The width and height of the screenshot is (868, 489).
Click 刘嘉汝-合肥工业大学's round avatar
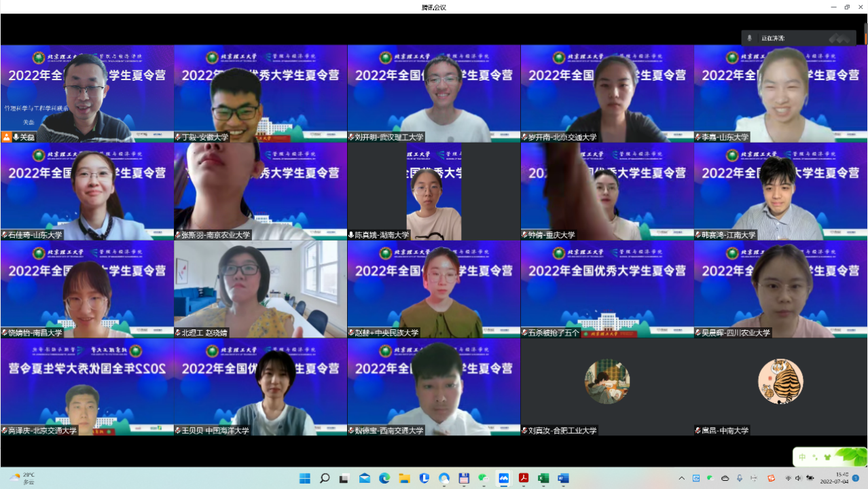tap(607, 382)
